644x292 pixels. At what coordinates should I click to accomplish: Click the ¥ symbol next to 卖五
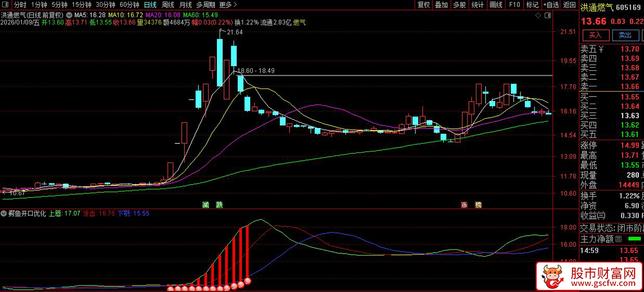click(601, 49)
